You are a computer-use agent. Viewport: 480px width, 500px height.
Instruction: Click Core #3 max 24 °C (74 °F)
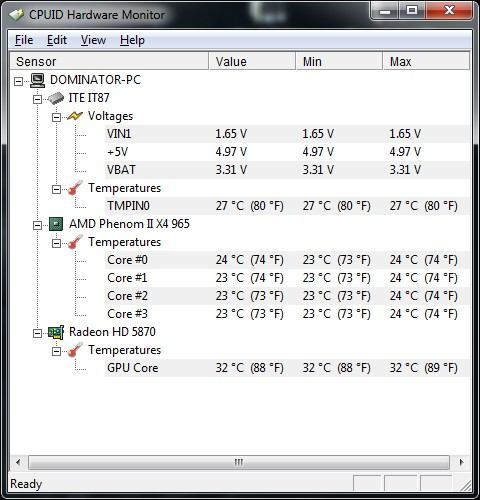tap(424, 314)
